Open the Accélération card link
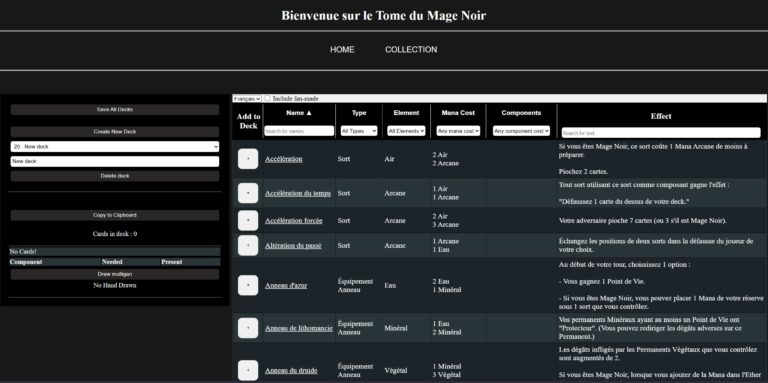 point(284,159)
